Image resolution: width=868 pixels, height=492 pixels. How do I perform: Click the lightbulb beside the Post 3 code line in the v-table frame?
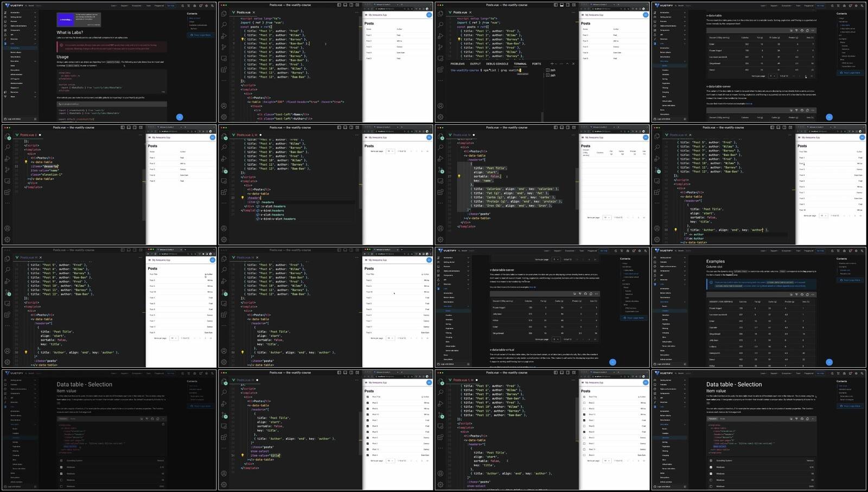pyautogui.click(x=242, y=39)
